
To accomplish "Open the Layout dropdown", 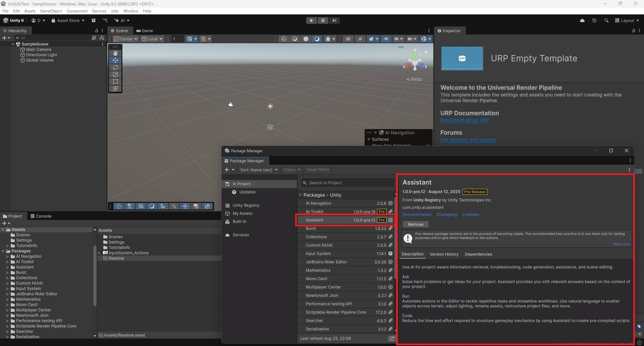I will pos(627,20).
